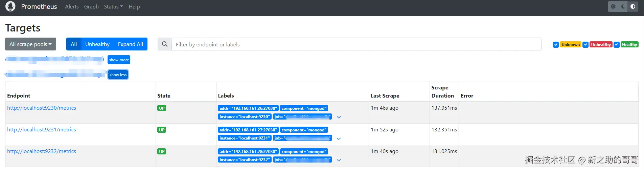The image size is (644, 170).
Task: Click the Error column header
Action: 467,95
